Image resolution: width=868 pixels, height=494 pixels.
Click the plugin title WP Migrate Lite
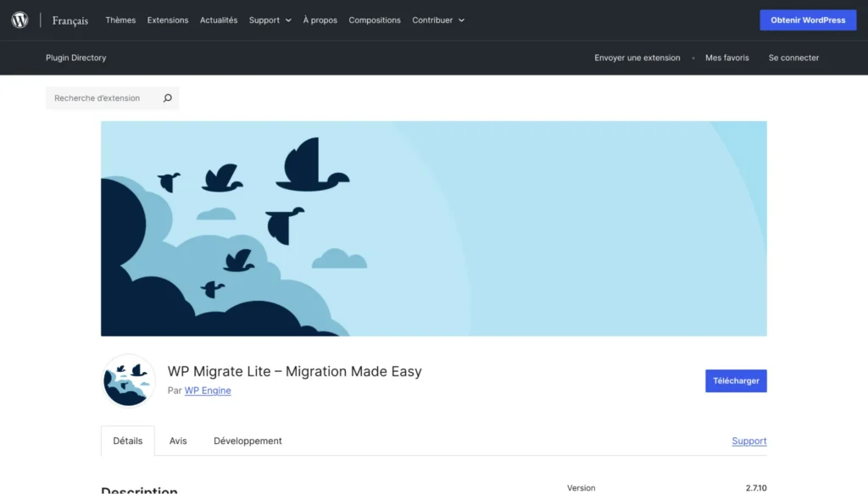click(294, 371)
